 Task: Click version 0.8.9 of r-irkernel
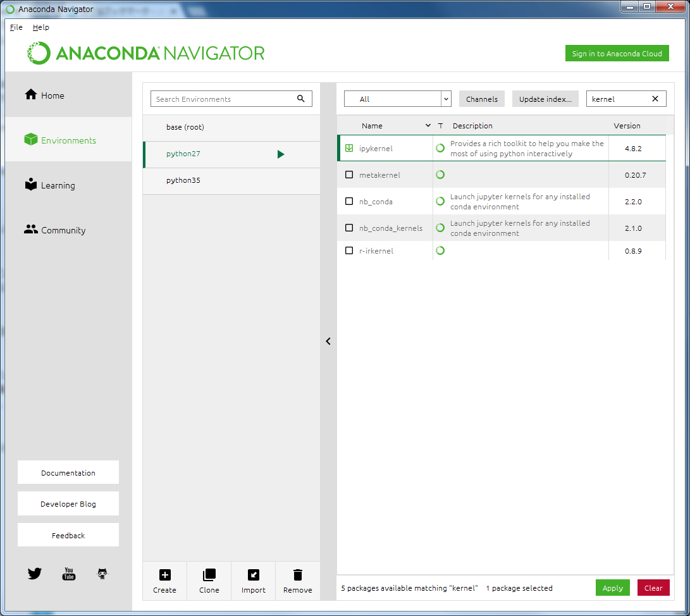point(633,251)
